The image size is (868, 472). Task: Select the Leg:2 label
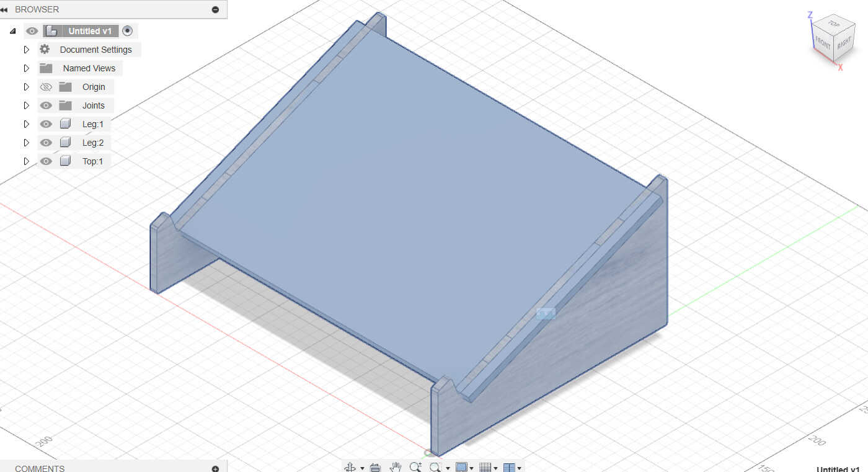93,143
